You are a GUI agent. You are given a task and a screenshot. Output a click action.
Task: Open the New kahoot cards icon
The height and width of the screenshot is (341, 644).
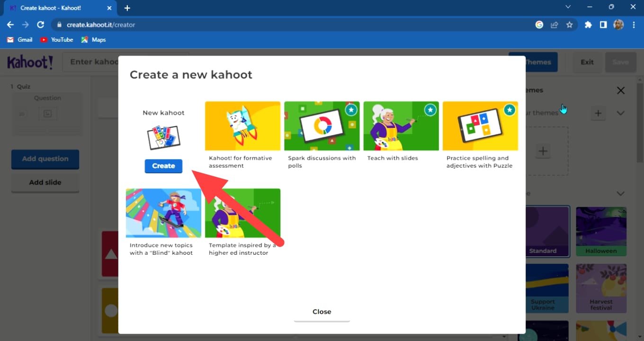point(163,137)
